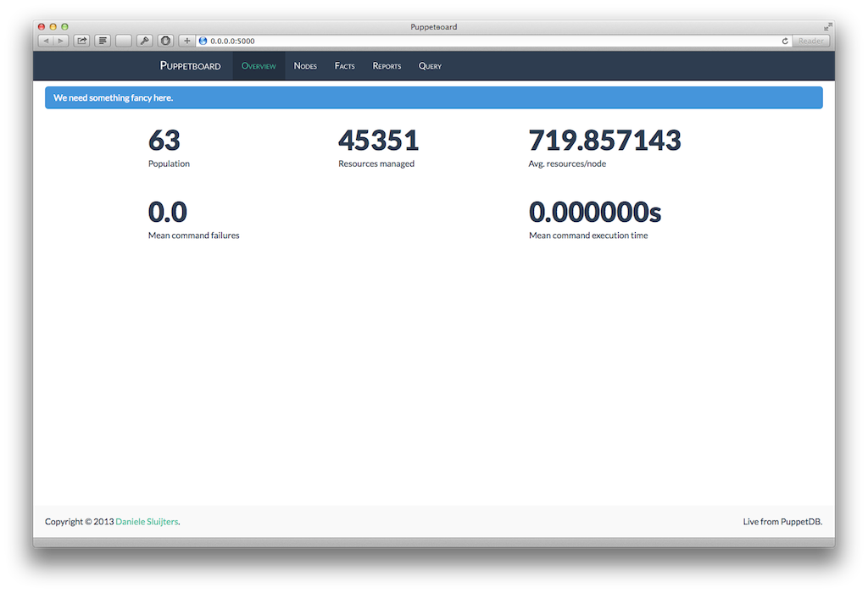This screenshot has height=593, width=868.
Task: Switch to the Facts page
Action: (x=344, y=66)
